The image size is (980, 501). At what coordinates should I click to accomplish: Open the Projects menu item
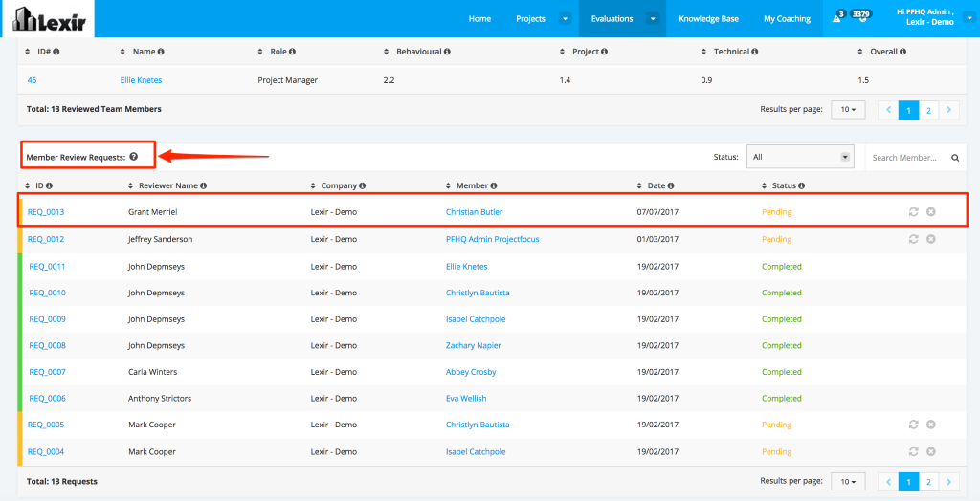coord(530,19)
